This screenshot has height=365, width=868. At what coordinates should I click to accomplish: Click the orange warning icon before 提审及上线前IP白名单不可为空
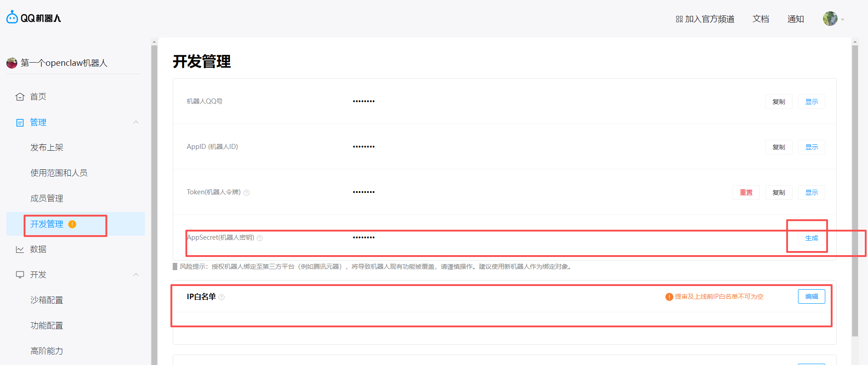[x=669, y=297]
